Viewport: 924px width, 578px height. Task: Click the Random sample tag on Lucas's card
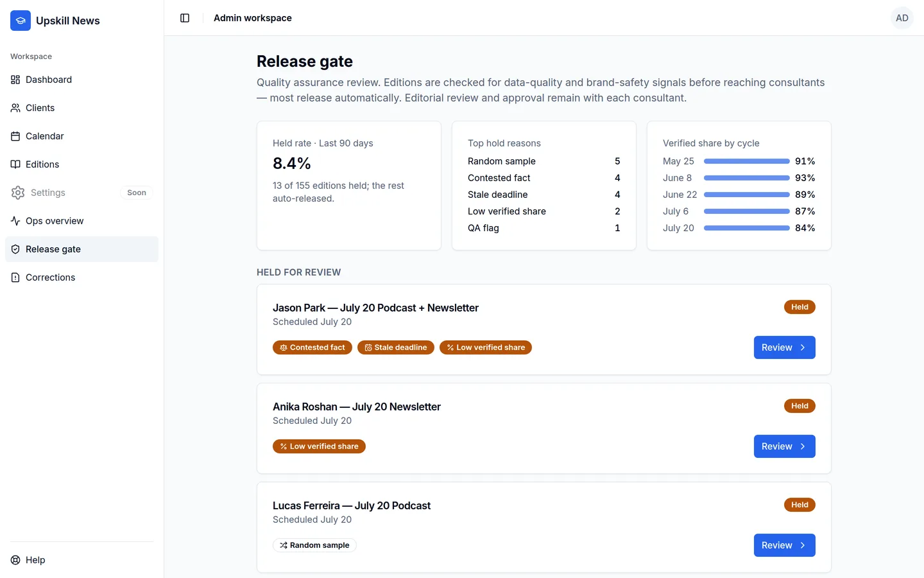click(x=314, y=545)
